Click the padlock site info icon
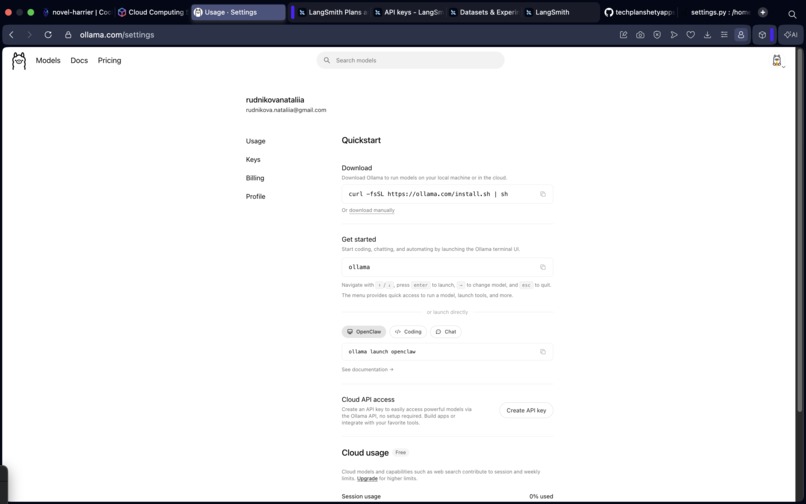806x504 pixels. tap(68, 35)
